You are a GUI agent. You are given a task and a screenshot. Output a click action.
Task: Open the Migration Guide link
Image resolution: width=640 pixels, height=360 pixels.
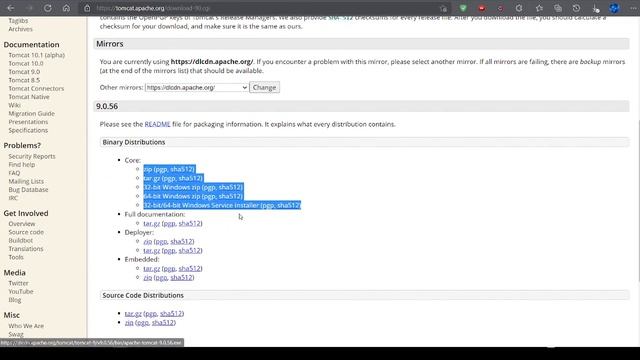31,113
